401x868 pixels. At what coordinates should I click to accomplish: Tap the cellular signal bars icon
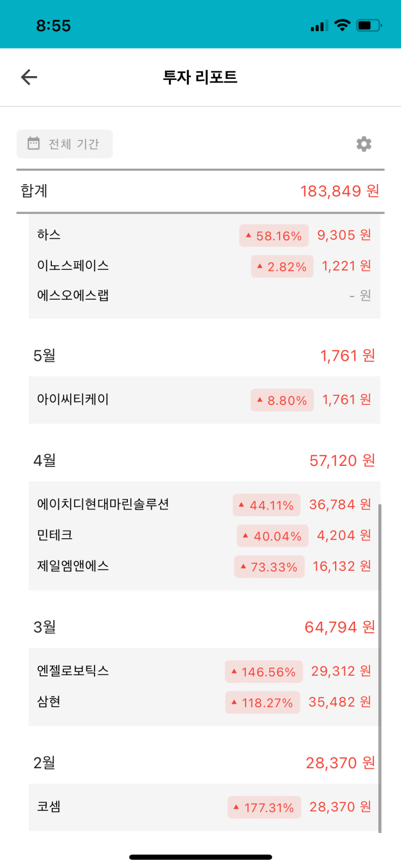tap(319, 25)
